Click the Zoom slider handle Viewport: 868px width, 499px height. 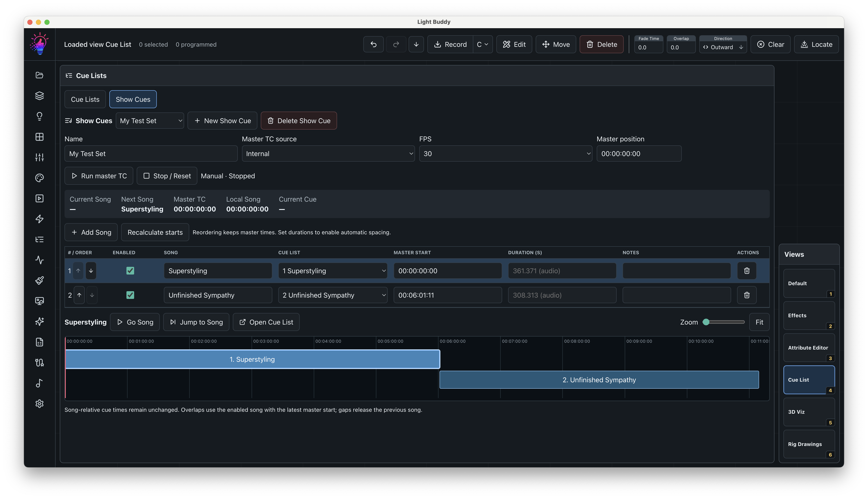pos(706,322)
